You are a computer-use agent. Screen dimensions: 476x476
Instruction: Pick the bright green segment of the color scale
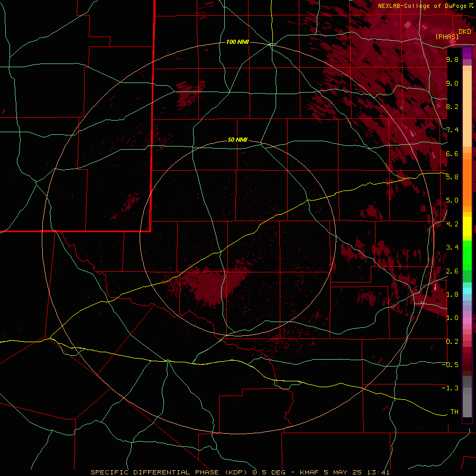point(467,255)
